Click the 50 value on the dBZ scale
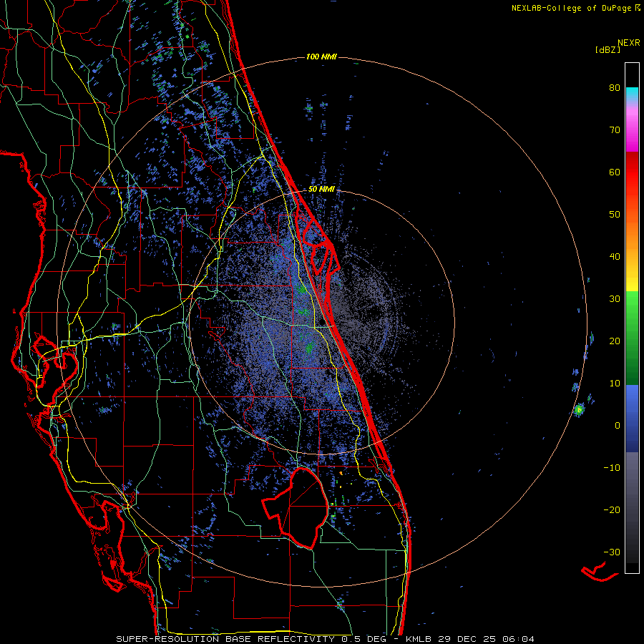The width and height of the screenshot is (644, 644). (615, 215)
